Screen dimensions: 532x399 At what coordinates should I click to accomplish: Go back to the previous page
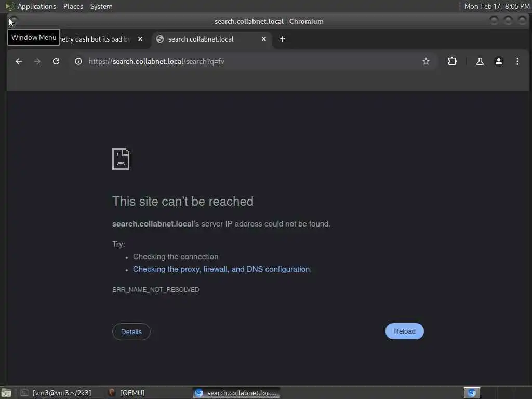pyautogui.click(x=19, y=61)
